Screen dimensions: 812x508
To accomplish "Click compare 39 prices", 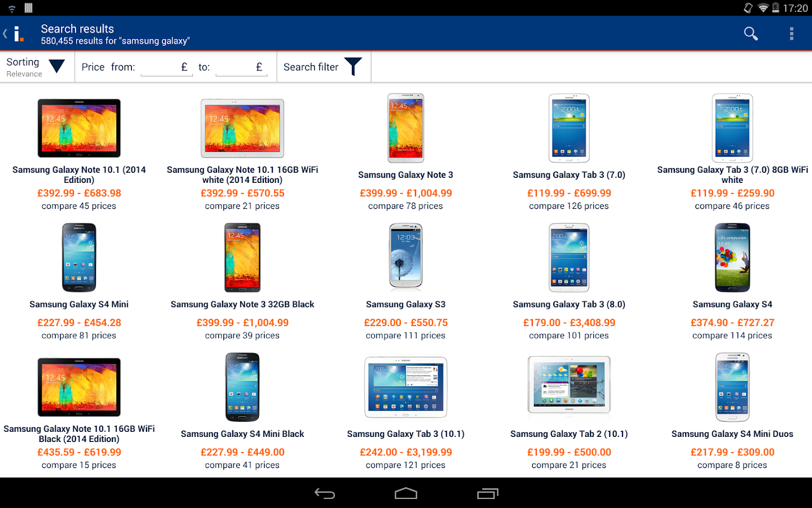I will (x=242, y=335).
